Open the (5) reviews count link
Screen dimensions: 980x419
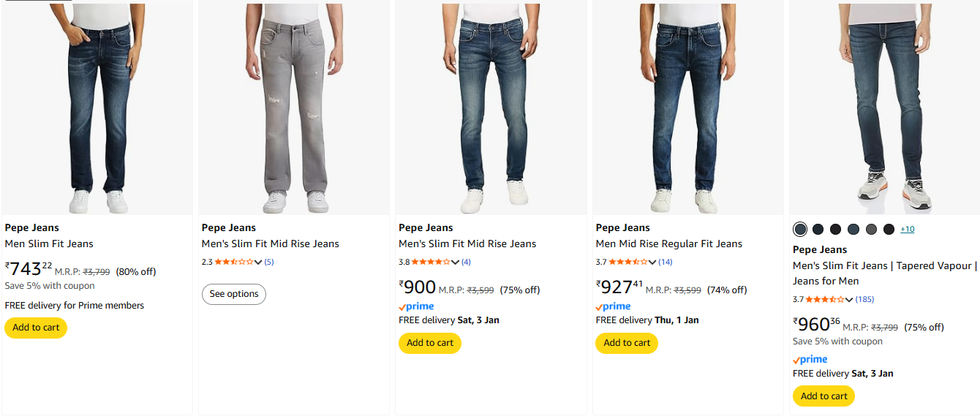click(x=268, y=262)
